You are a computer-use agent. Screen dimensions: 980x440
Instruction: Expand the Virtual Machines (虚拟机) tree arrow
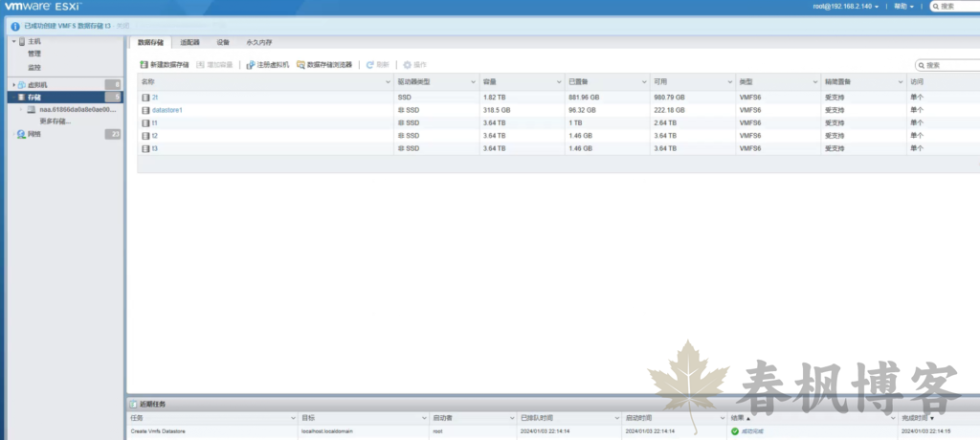[13, 85]
